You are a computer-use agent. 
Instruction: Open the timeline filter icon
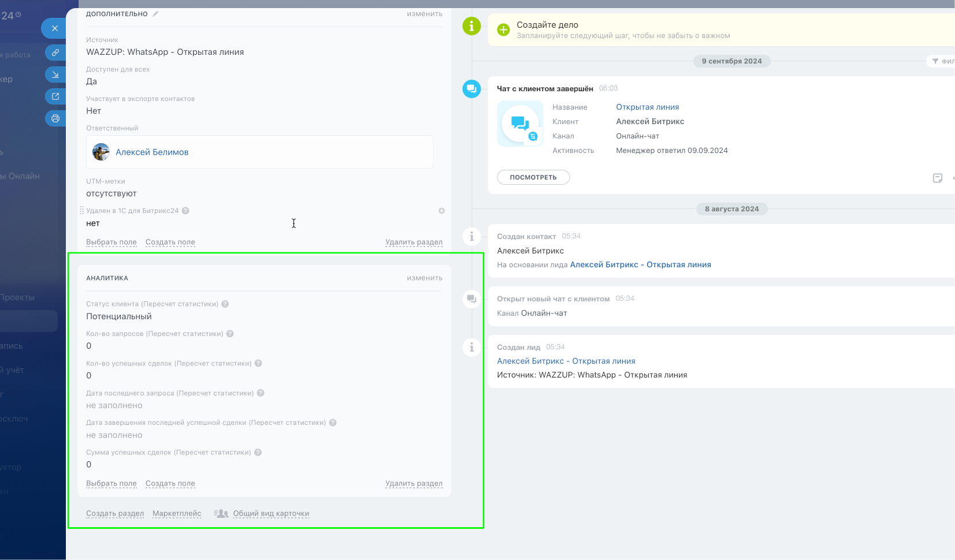tap(935, 61)
